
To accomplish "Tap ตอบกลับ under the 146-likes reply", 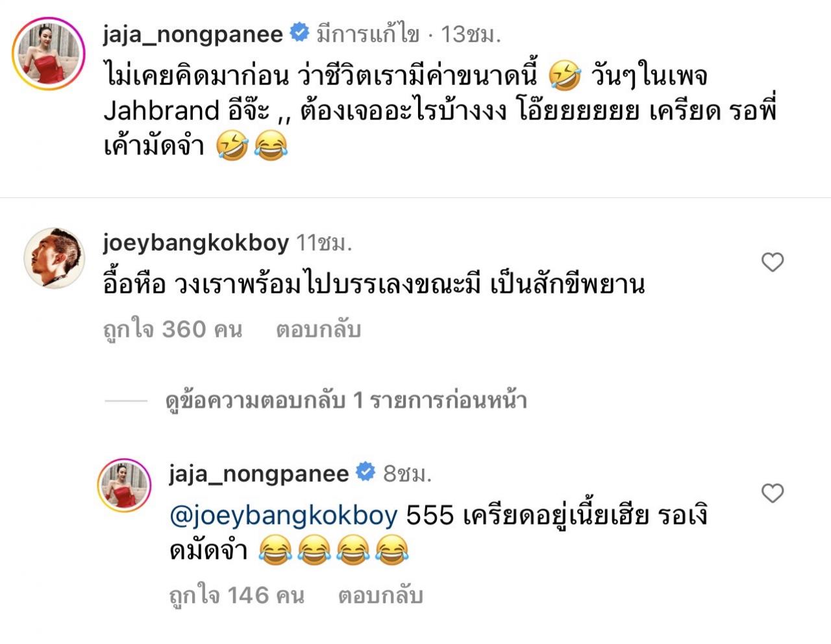I will point(380,595).
